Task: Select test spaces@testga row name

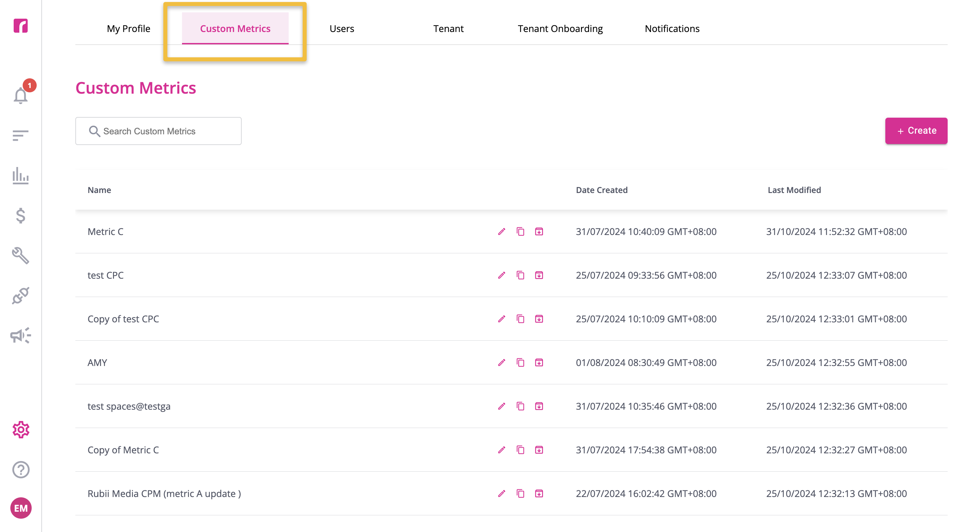Action: pyautogui.click(x=129, y=406)
